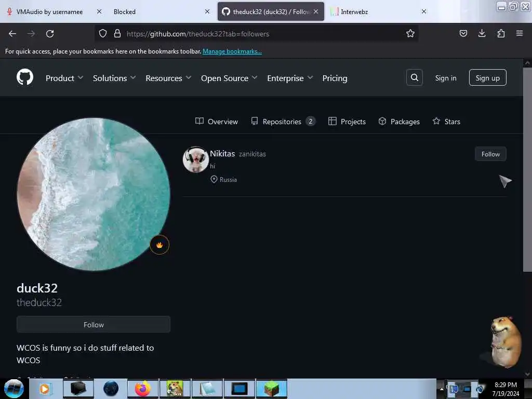Follow Nikitas with the Follow button
The image size is (532, 399).
click(x=490, y=154)
